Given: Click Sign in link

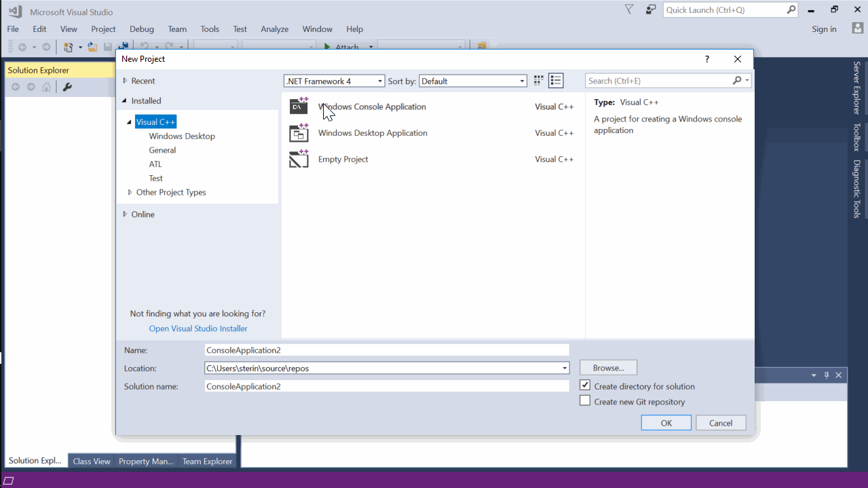Looking at the screenshot, I should point(824,29).
